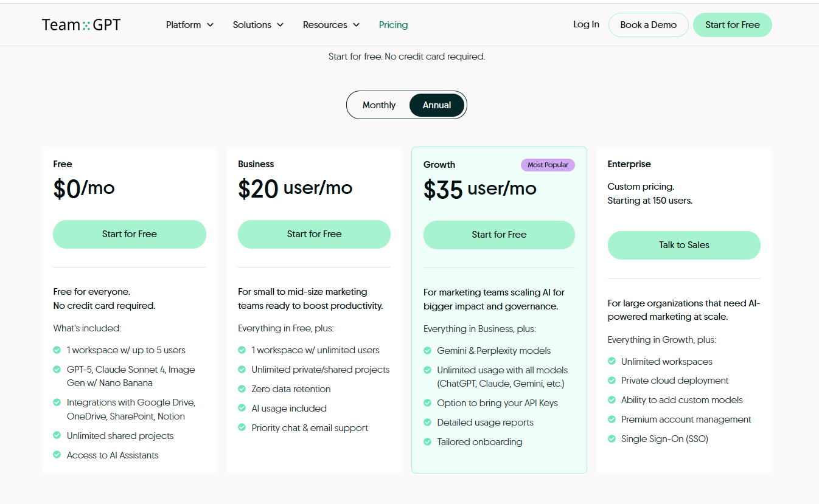
Task: Click 'Everything in Growth, plus:' text
Action: tap(662, 340)
